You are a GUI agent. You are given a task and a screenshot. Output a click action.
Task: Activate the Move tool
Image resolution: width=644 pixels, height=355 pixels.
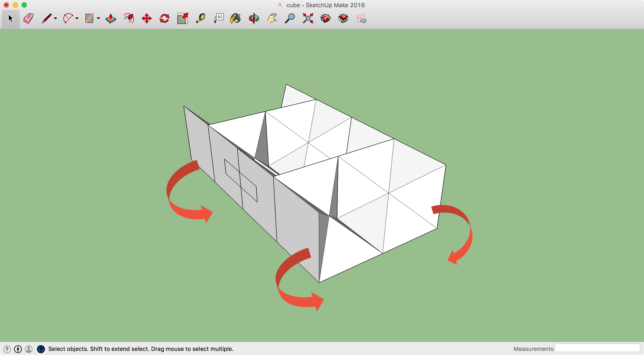[x=147, y=19]
